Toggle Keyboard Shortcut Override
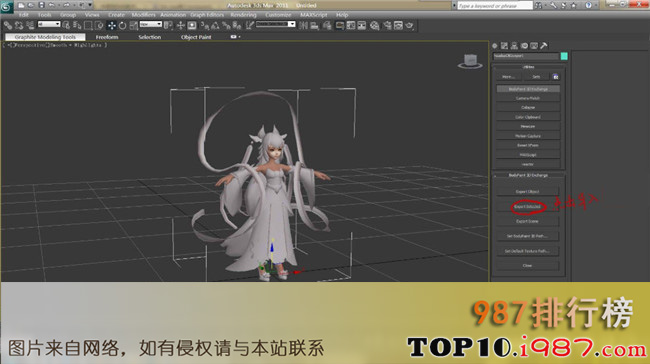The width and height of the screenshot is (650, 364). coord(192,26)
